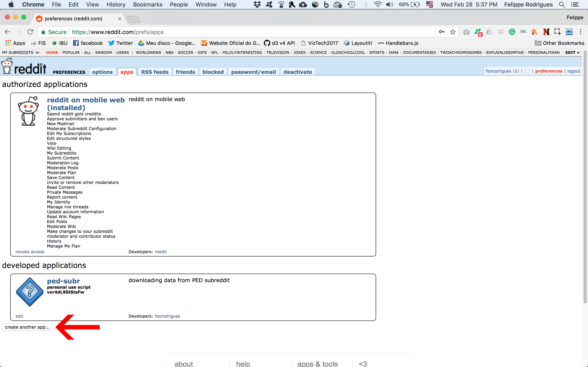Screen dimensions: 588x367
Task: Click the screen capture extension icon
Action: click(x=557, y=32)
